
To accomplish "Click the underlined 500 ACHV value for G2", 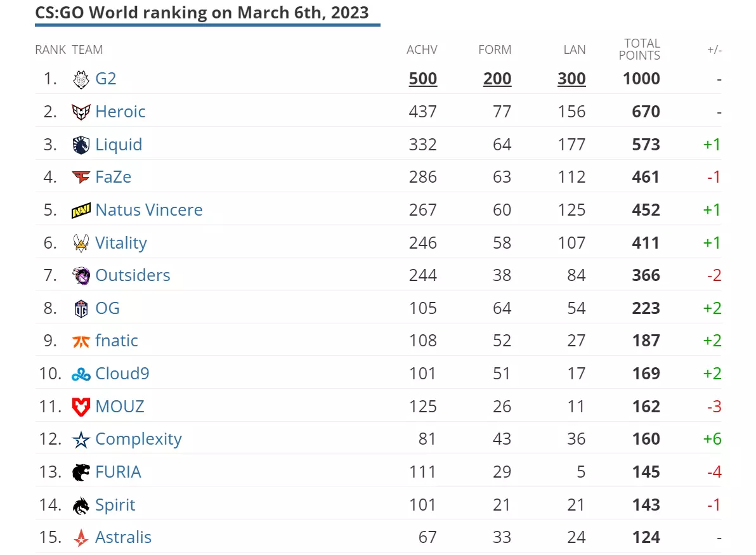I will click(x=422, y=79).
